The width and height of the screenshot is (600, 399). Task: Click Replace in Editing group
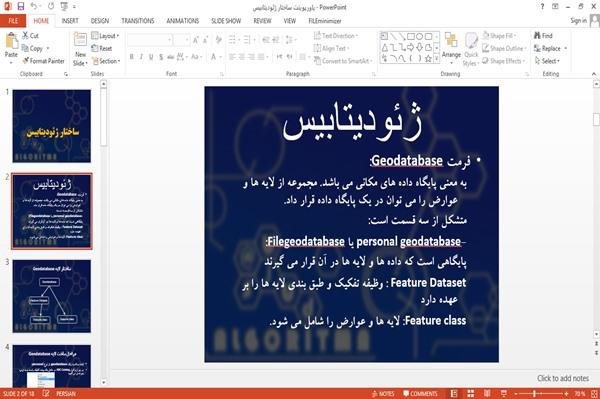coord(550,48)
